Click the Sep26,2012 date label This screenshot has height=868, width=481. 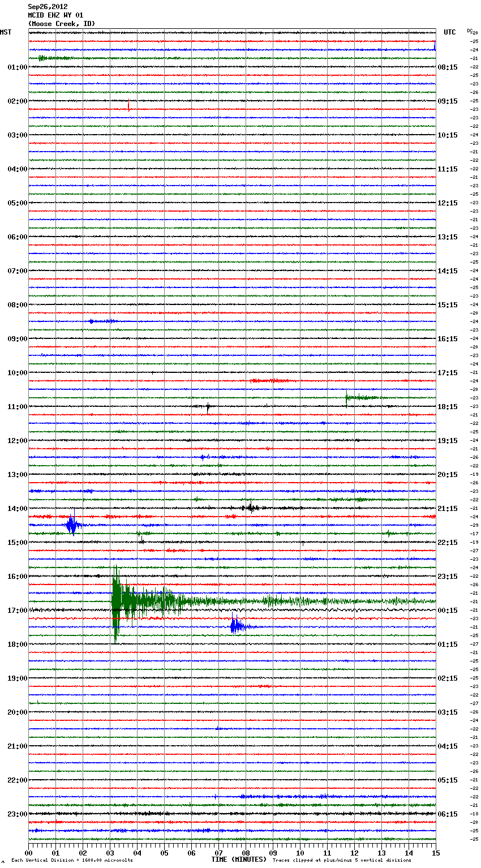48,7
